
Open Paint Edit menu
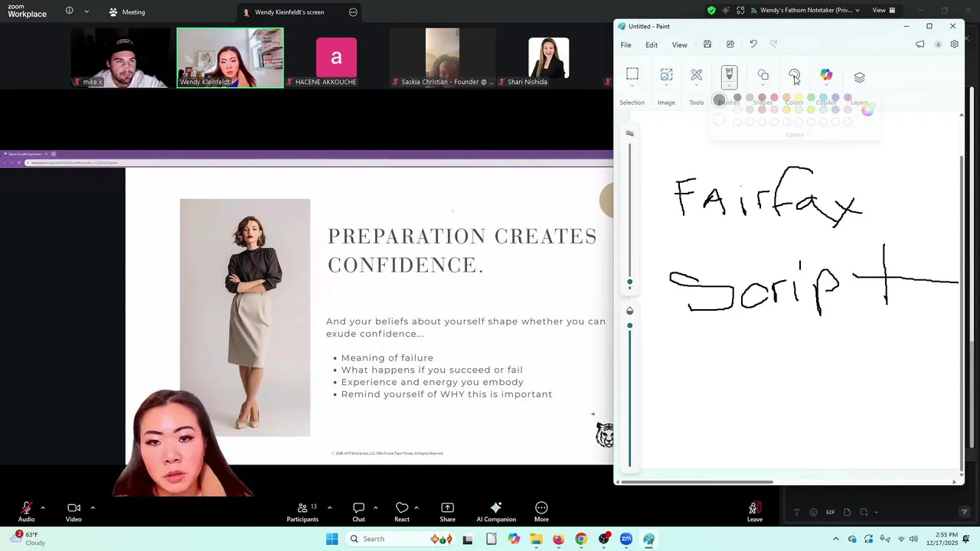pyautogui.click(x=652, y=45)
